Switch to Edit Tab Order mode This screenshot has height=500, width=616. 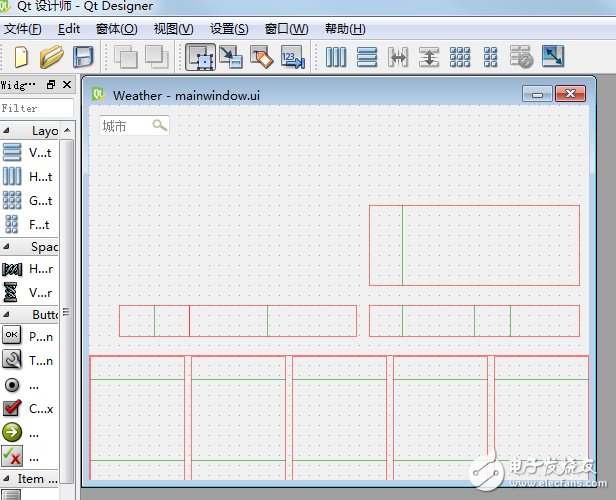point(292,57)
